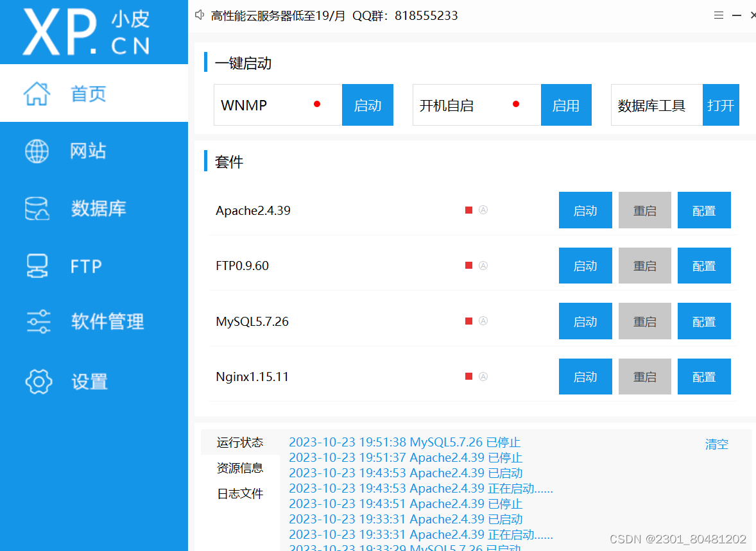756x551 pixels.
Task: Click the red status square for Apache2.4.39
Action: (468, 210)
